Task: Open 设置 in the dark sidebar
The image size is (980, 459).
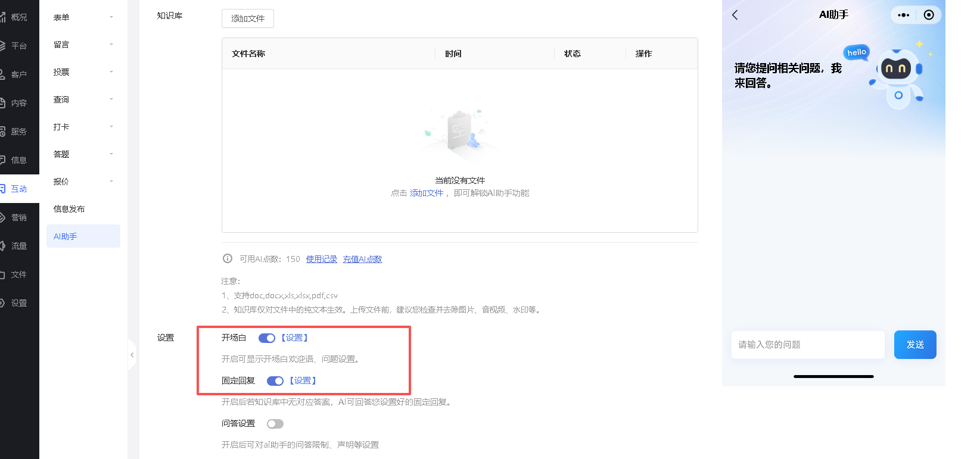Action: [x=18, y=303]
